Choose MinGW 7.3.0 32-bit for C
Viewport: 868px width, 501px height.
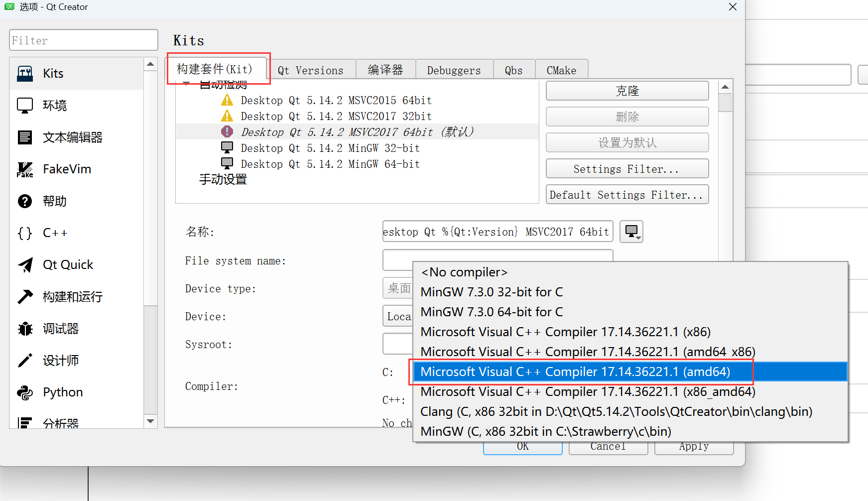point(630,292)
